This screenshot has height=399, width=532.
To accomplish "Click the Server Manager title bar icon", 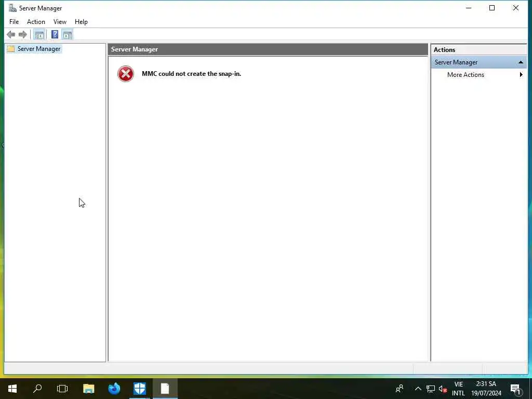I will coord(12,8).
